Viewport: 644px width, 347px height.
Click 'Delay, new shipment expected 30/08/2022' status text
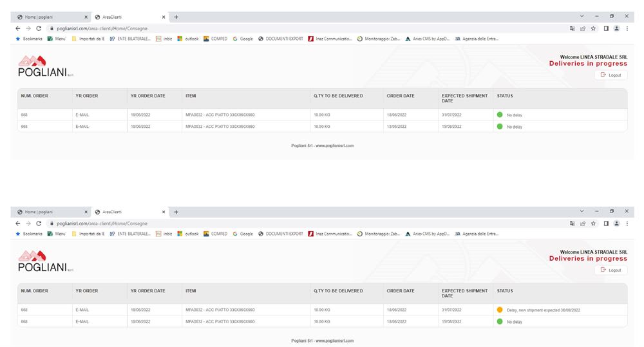click(544, 310)
